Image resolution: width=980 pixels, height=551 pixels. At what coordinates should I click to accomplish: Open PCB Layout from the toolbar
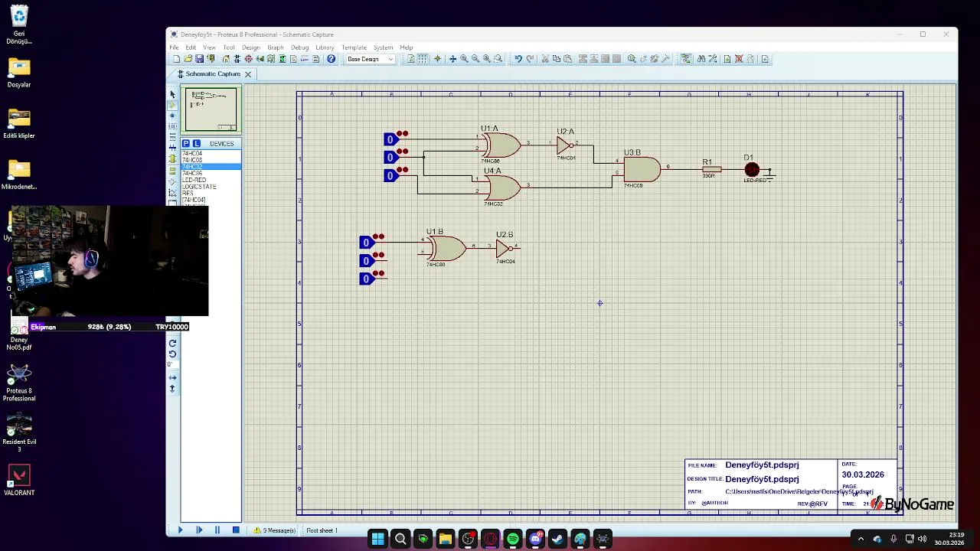point(249,59)
